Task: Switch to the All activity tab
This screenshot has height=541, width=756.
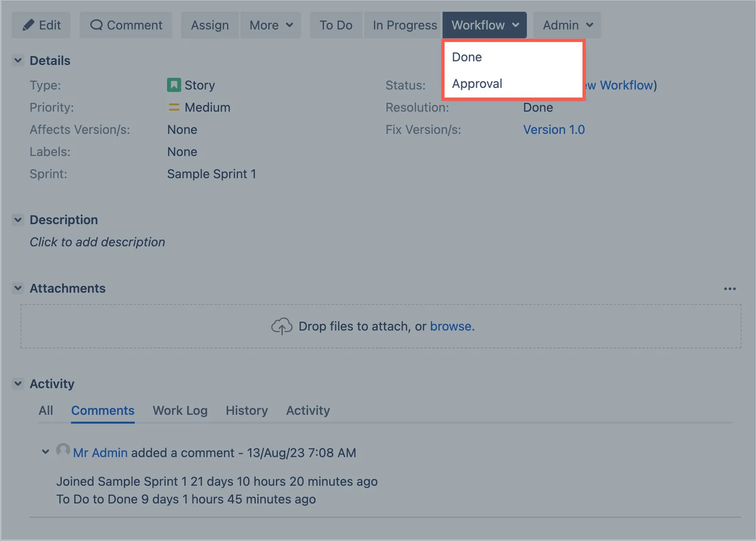Action: click(x=46, y=411)
